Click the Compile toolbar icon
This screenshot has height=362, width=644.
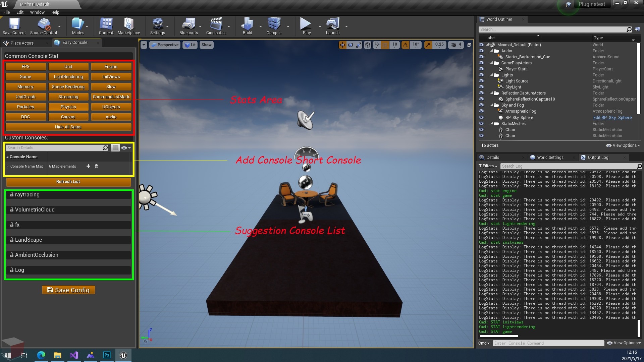pos(274,26)
